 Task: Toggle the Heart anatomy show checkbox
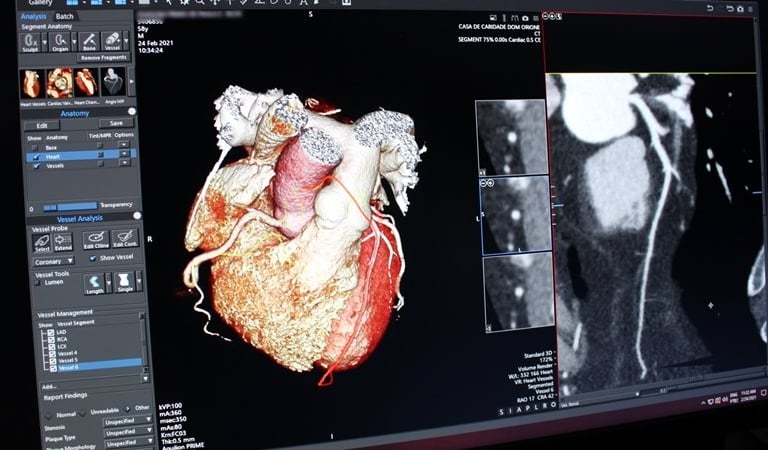click(36, 157)
